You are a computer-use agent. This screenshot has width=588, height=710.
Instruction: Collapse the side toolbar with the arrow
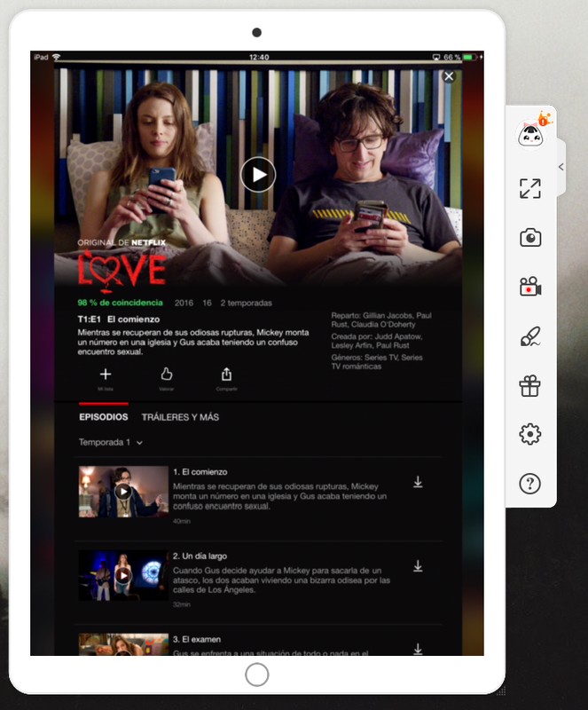pos(561,167)
